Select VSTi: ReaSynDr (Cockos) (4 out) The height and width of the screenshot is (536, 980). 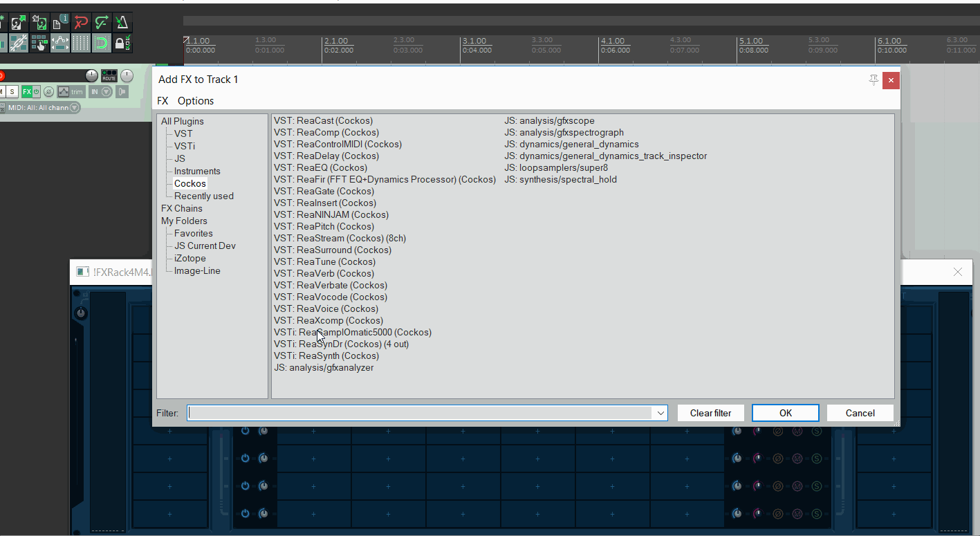341,344
